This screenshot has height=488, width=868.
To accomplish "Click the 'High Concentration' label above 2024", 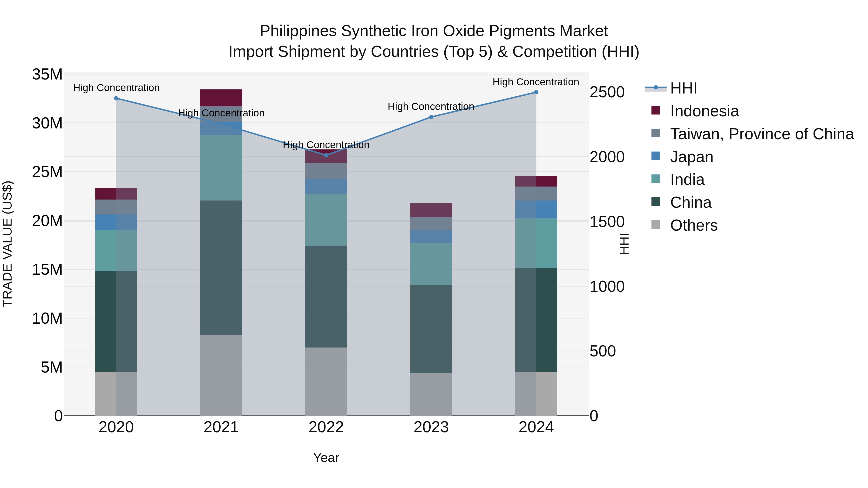I will [x=536, y=82].
